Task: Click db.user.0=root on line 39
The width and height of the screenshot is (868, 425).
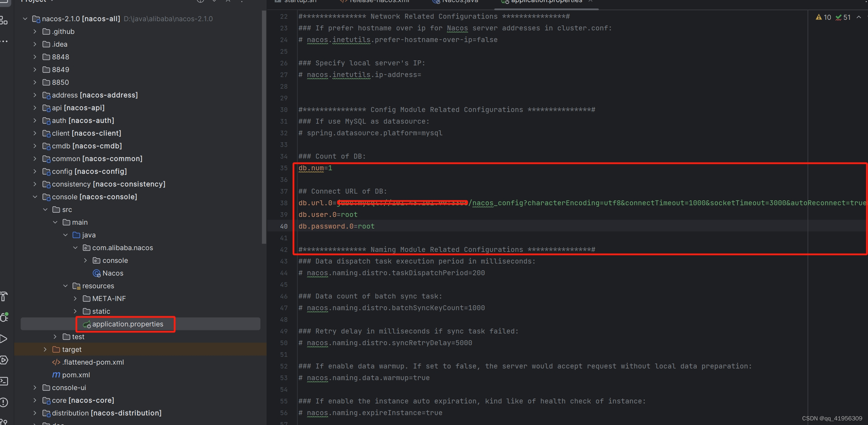Action: pyautogui.click(x=328, y=215)
